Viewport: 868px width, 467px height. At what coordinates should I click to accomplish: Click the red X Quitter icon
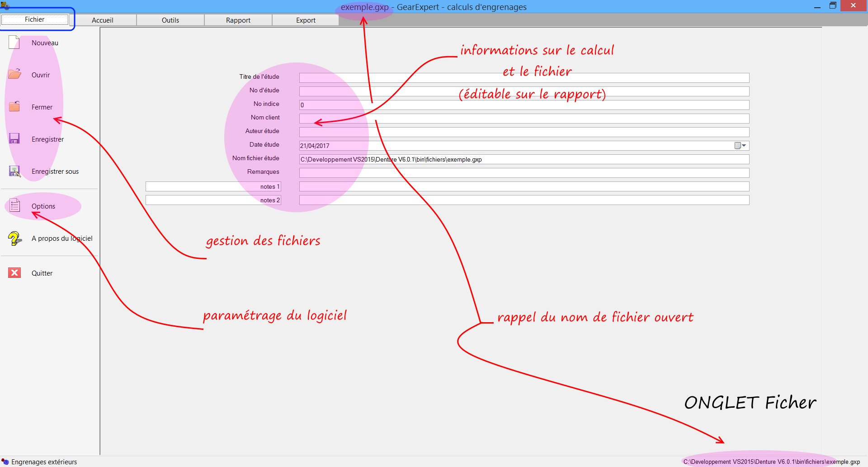pos(14,272)
